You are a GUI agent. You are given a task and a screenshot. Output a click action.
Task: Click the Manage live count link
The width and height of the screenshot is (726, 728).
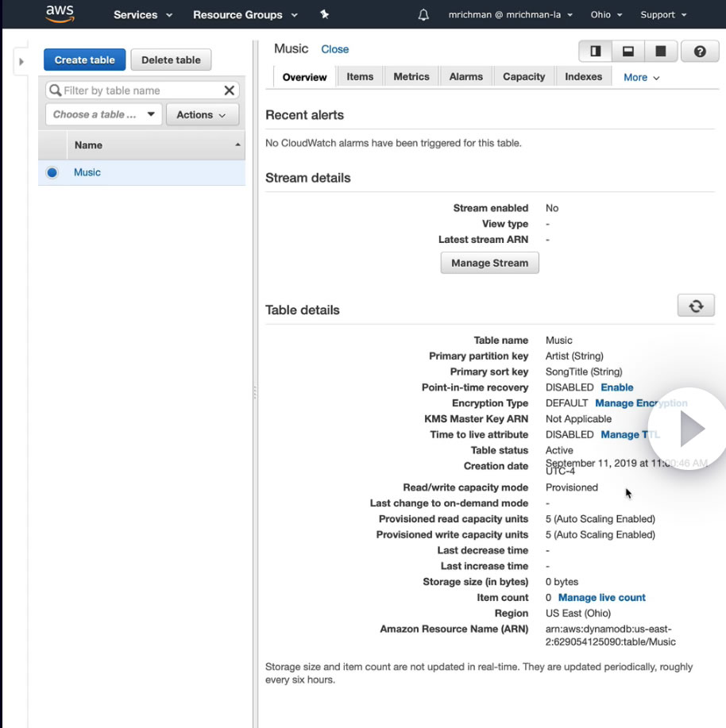coord(601,598)
